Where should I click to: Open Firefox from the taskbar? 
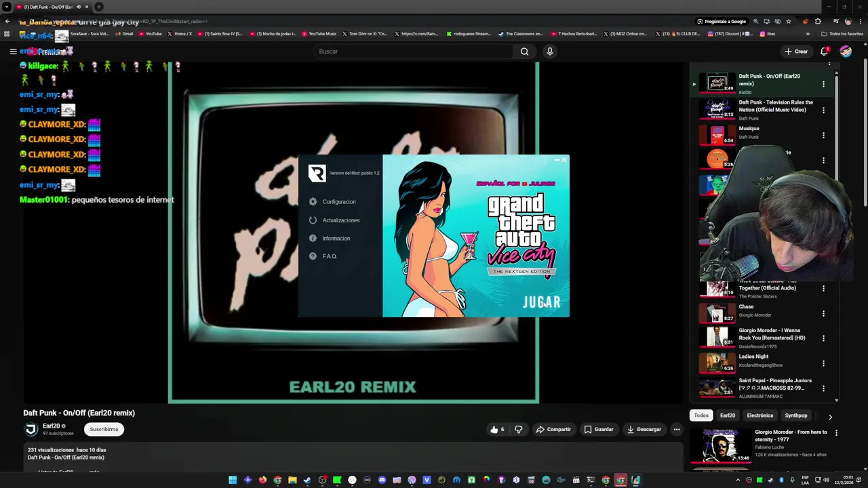pyautogui.click(x=262, y=480)
